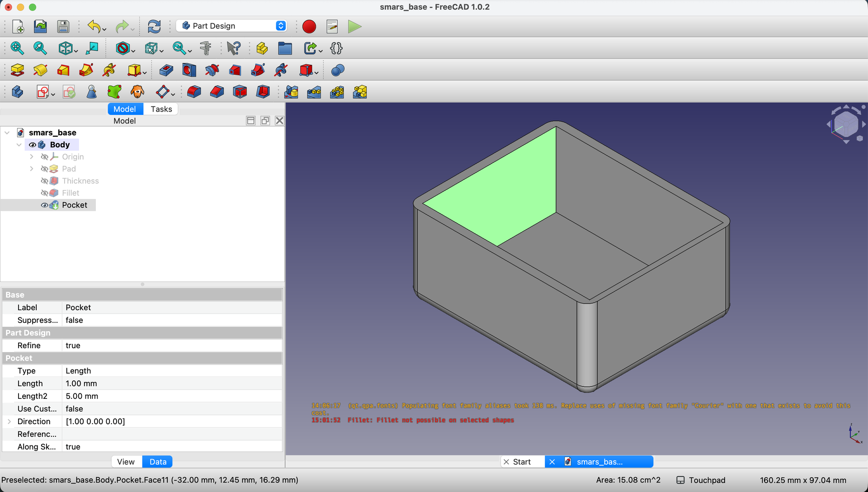868x492 pixels.
Task: Expand the Direction property row
Action: pos(9,421)
